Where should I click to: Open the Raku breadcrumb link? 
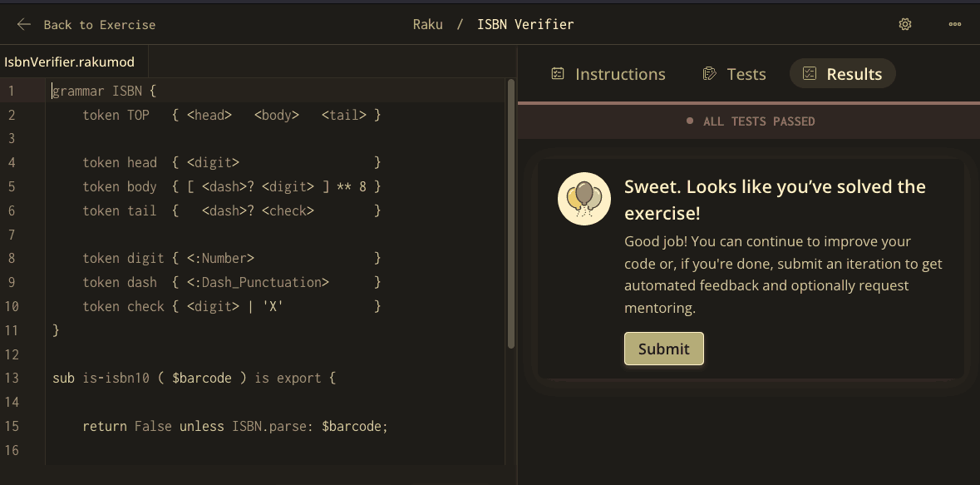point(427,24)
